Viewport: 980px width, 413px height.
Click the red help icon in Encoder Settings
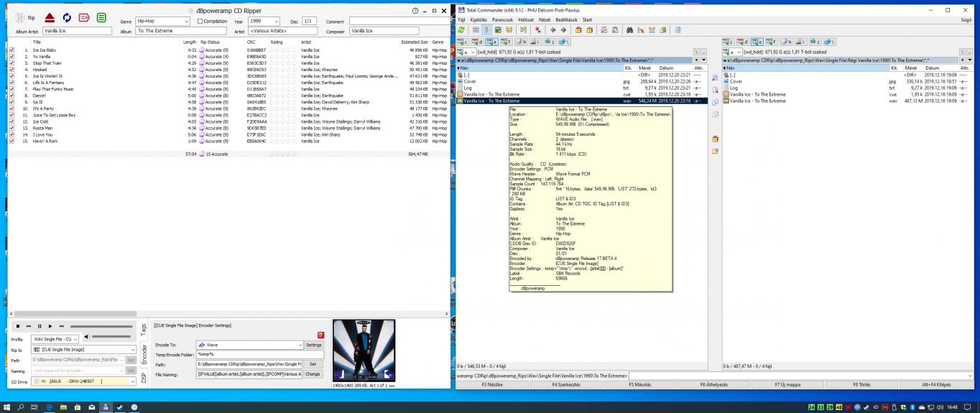(320, 335)
